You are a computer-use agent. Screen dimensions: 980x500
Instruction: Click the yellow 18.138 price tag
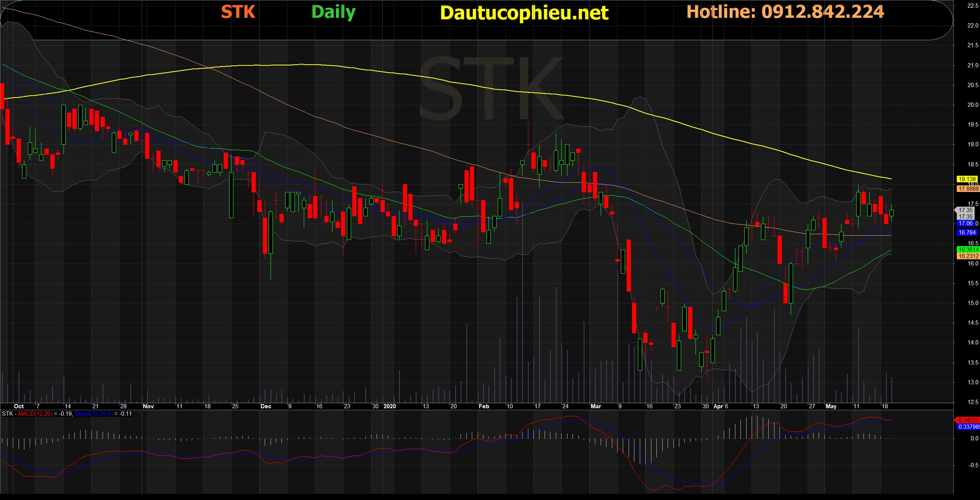[x=966, y=179]
